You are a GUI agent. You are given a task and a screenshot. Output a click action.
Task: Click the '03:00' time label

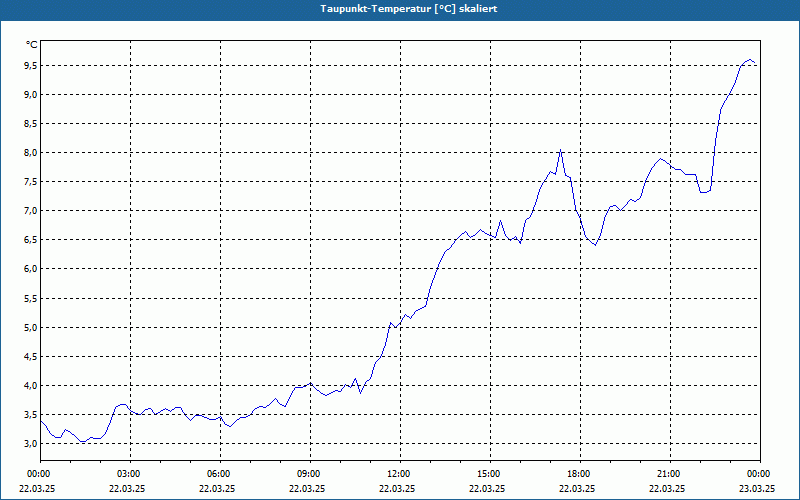coord(128,474)
